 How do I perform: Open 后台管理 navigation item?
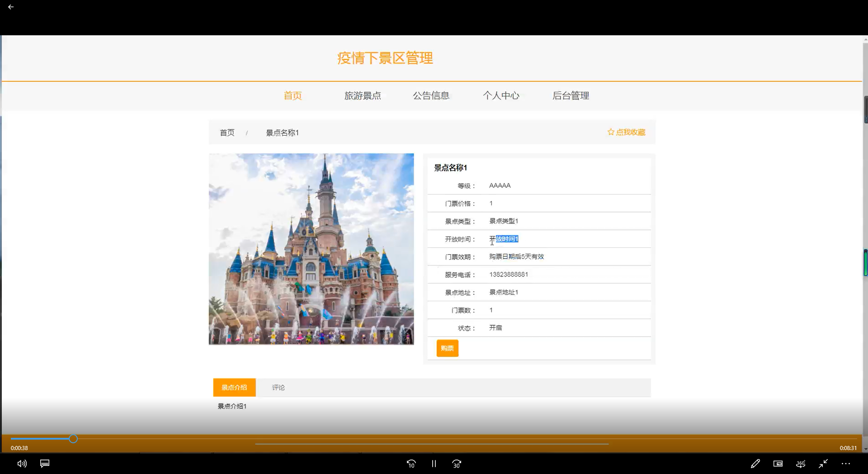571,95
